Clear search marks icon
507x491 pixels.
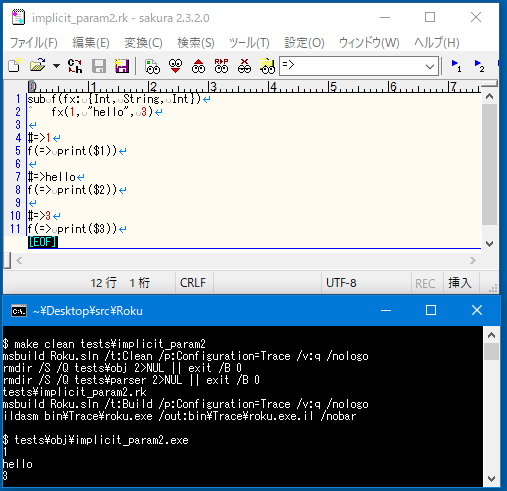(x=244, y=66)
